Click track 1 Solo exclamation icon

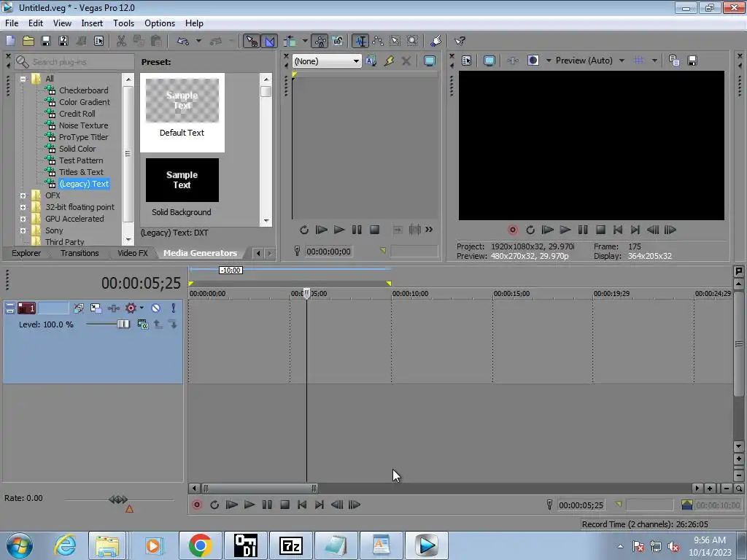point(173,308)
